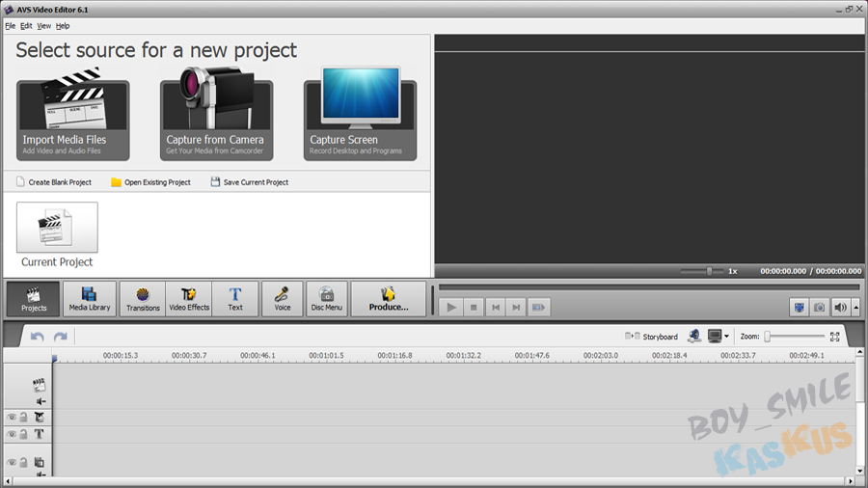Image resolution: width=868 pixels, height=488 pixels.
Task: Click Save Current Project
Action: point(250,182)
